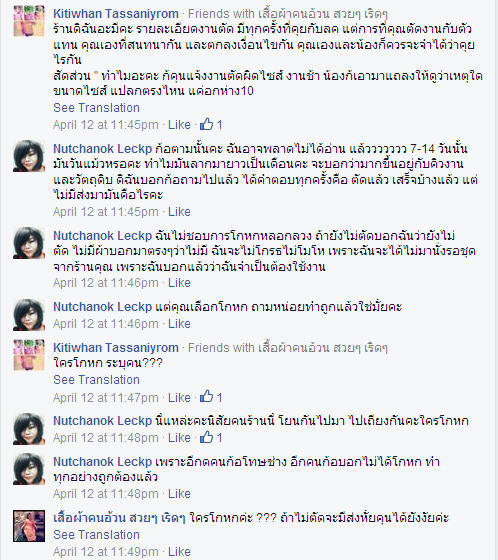Click thumbs-up icon on 11:45pm Kitiwhan comment

click(206, 124)
